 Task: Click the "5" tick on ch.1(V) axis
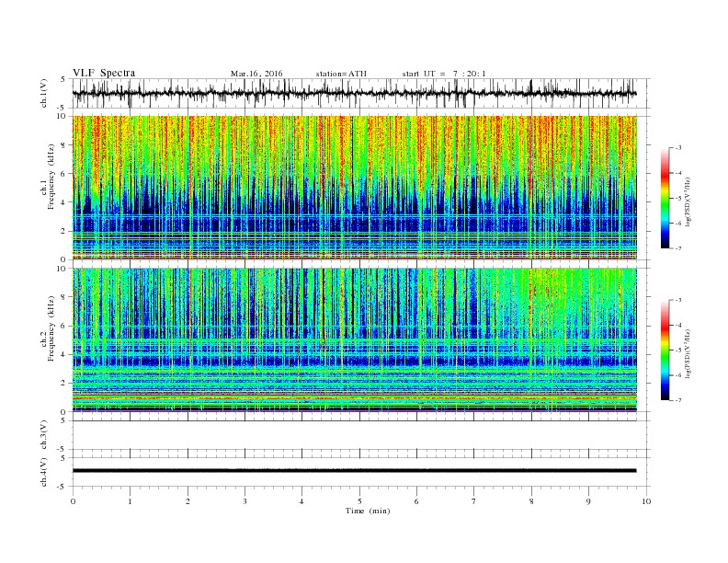(x=63, y=80)
